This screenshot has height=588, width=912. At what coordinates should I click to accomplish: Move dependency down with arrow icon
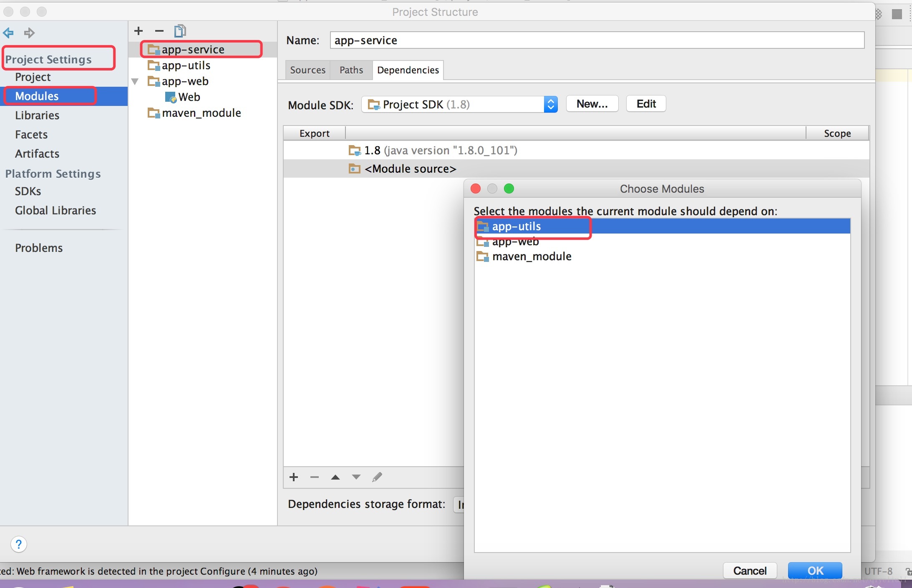click(x=356, y=477)
